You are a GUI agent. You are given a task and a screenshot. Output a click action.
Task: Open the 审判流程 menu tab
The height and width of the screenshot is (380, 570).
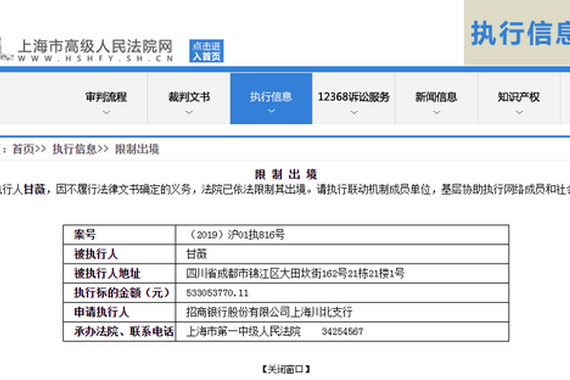coord(106,98)
